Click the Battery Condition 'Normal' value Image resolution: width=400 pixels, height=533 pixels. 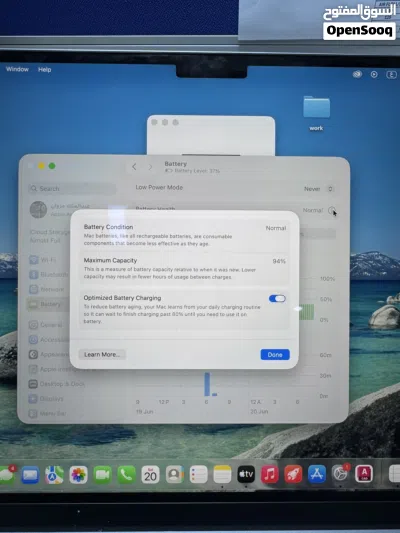click(276, 228)
